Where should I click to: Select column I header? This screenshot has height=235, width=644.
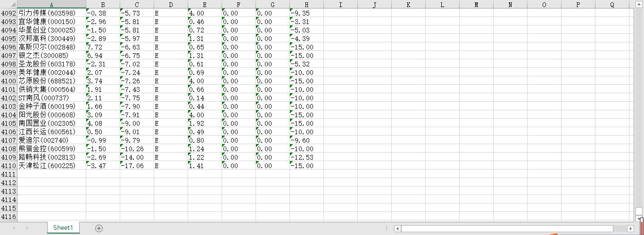340,4
